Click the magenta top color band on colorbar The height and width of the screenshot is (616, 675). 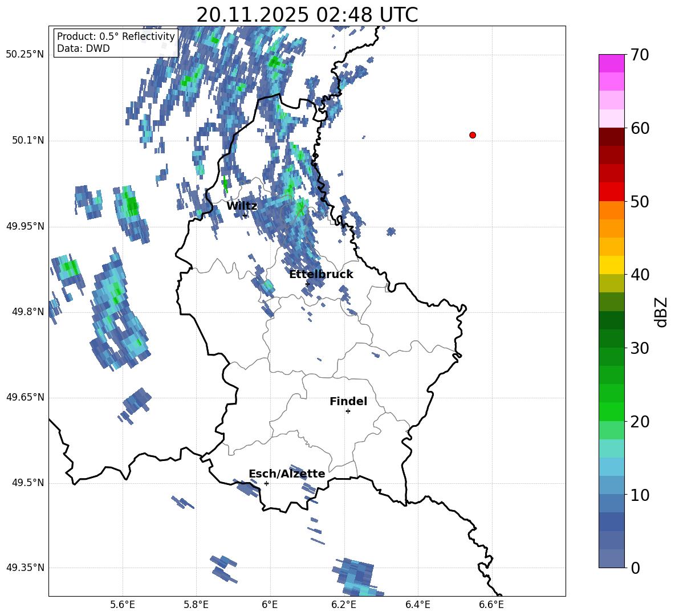[612, 63]
